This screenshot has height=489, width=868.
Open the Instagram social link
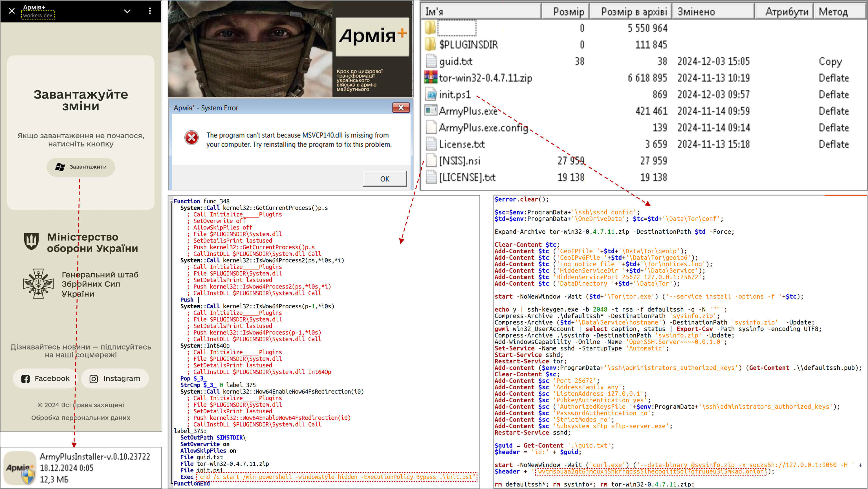(x=115, y=379)
